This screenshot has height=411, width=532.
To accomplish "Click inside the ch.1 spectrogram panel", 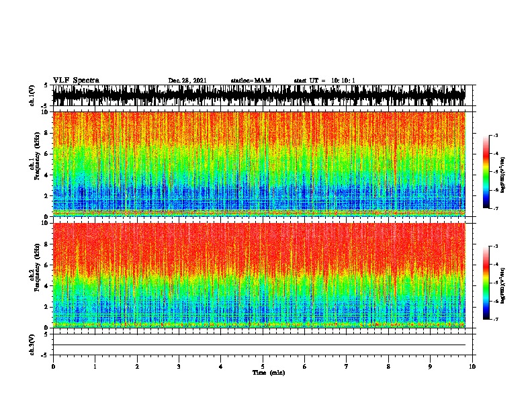I will [x=259, y=164].
